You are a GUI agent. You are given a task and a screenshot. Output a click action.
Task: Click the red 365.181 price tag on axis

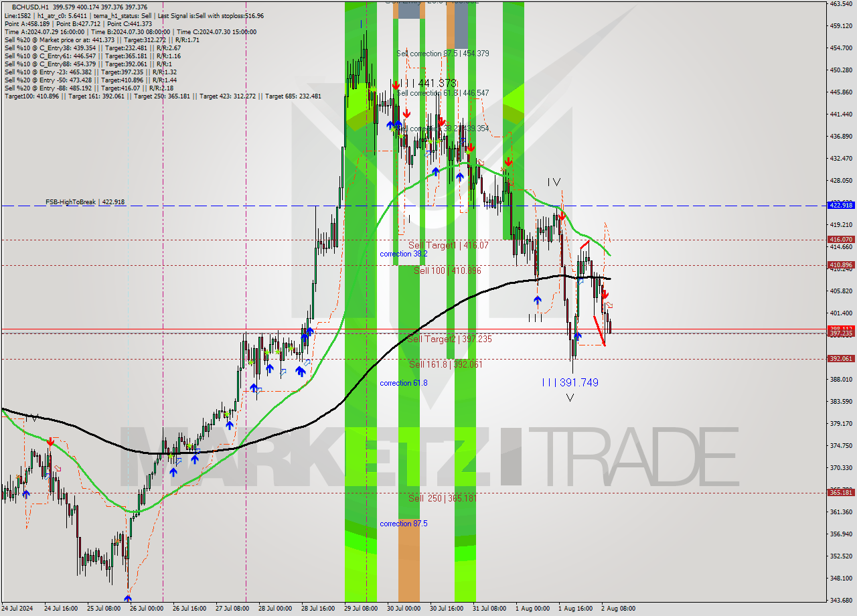pos(841,493)
